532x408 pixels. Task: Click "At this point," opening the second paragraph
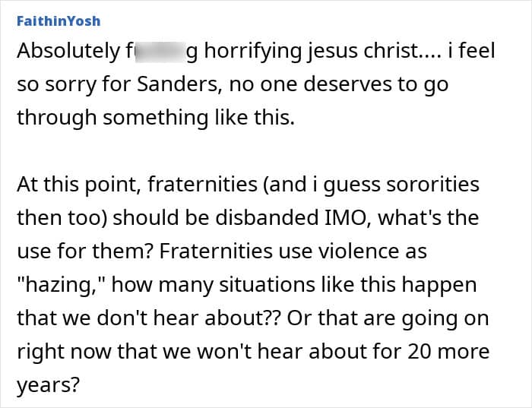click(79, 185)
